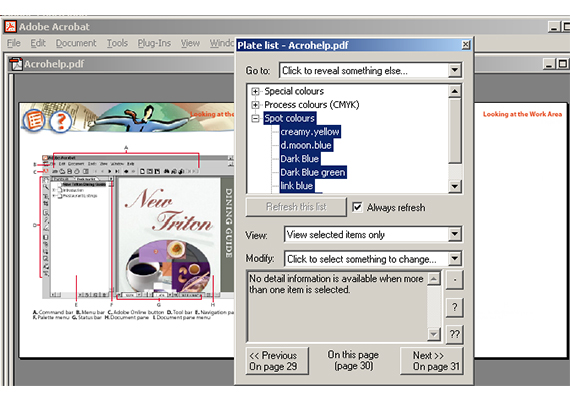Click the double question mark button

[x=454, y=334]
